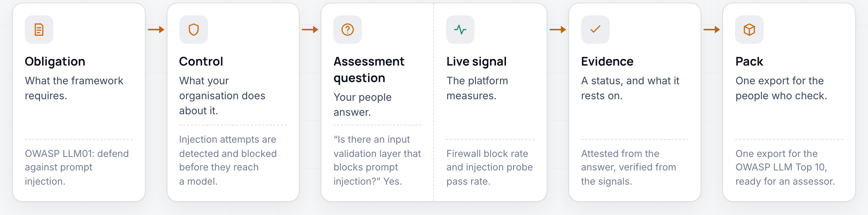Viewport: 868px width, 215px height.
Task: Click the arrow between Obligation and Control
Action: (156, 30)
